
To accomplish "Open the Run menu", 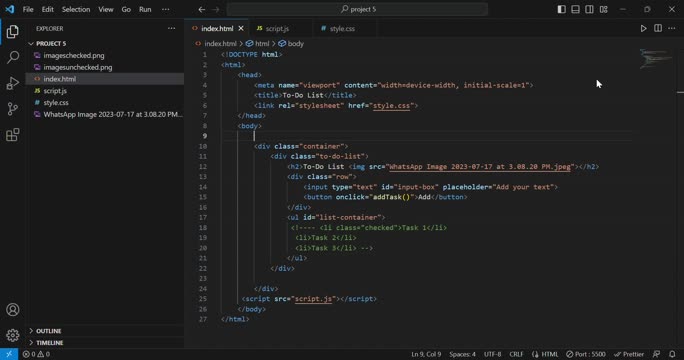I will [145, 9].
